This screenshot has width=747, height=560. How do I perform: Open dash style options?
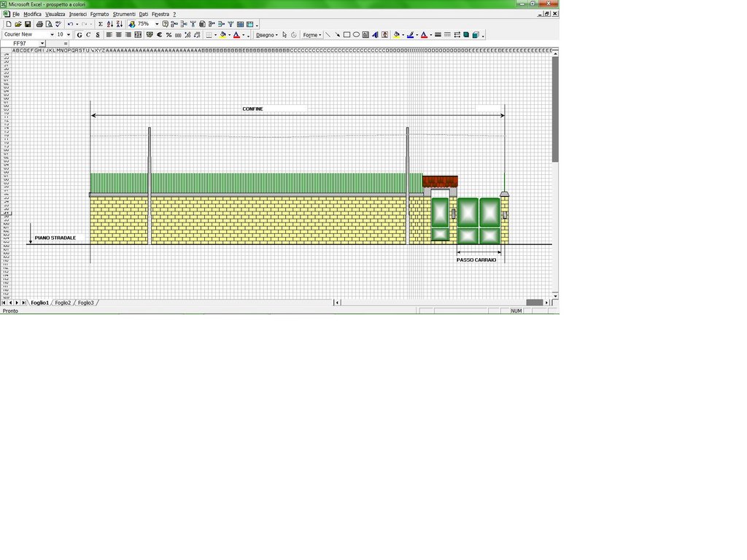click(x=447, y=35)
